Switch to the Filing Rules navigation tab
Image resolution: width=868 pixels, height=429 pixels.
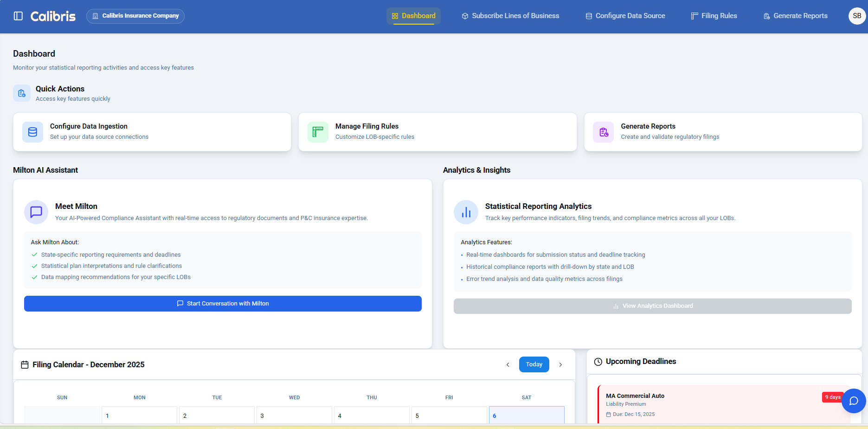[714, 15]
